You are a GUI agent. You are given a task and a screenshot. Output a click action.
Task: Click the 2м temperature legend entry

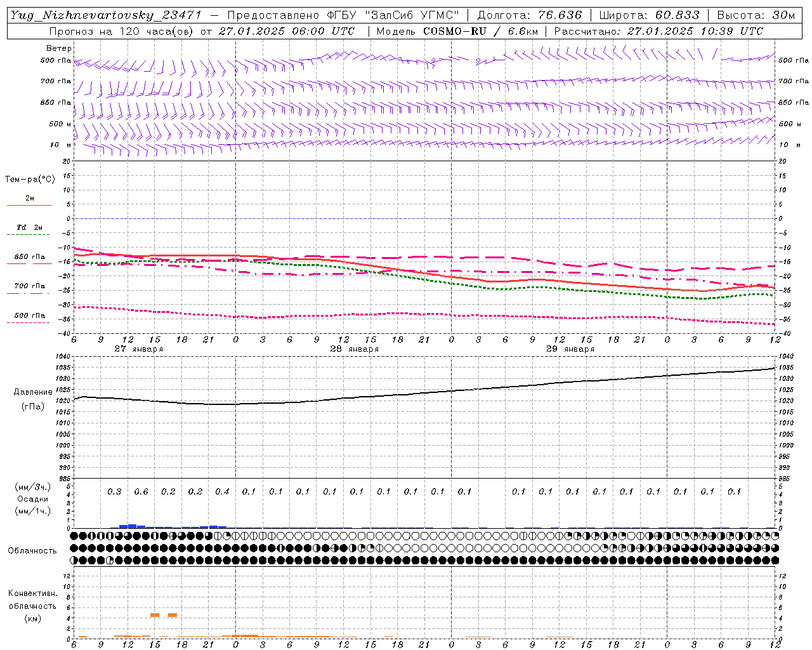(30, 199)
